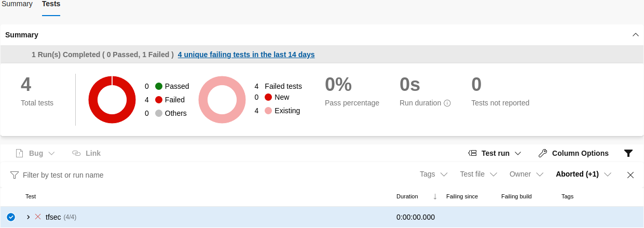
Task: Collapse the Summary section
Action: coord(635,35)
